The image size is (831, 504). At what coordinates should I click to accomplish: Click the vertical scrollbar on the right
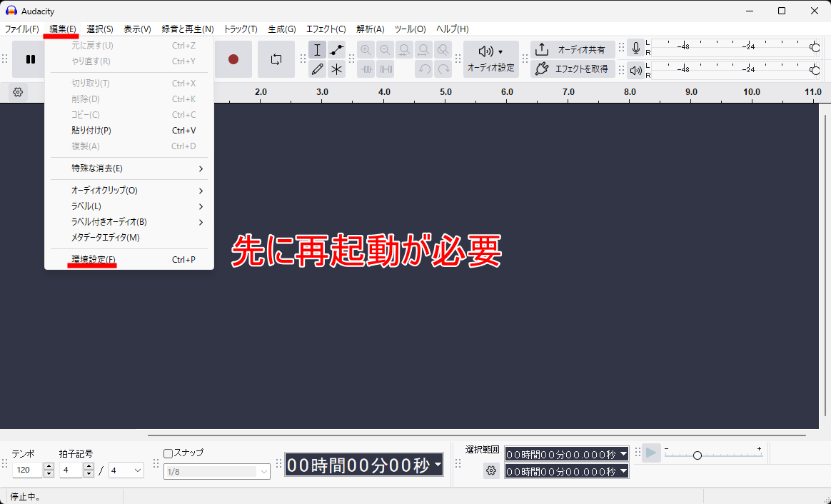pos(825,265)
